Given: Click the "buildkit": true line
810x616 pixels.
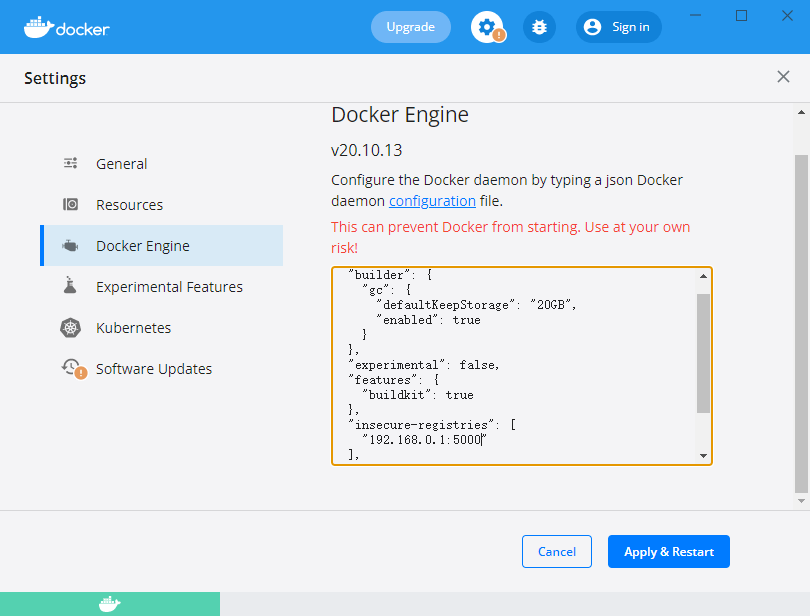Looking at the screenshot, I should pos(417,395).
